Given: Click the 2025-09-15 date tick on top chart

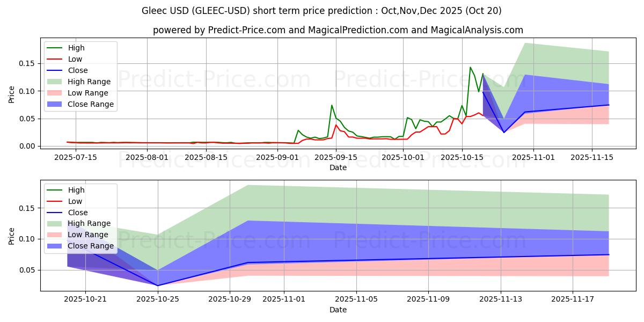Looking at the screenshot, I should [336, 157].
